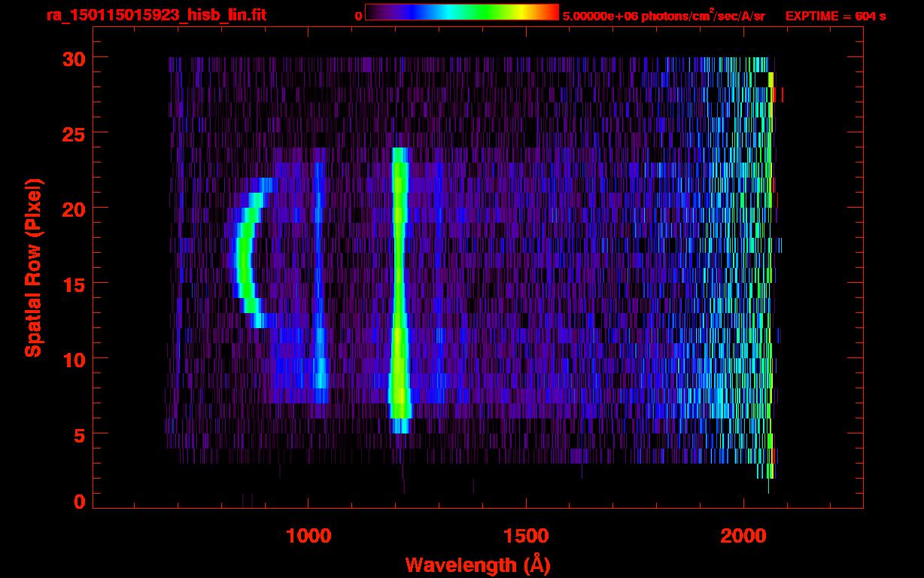This screenshot has height=578, width=924.
Task: Click the x-axis tick label 1500
Action: (526, 535)
